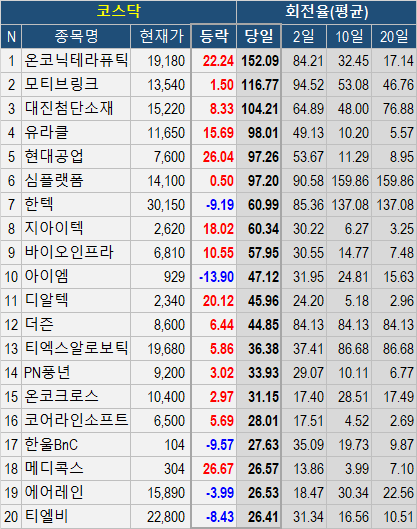417x529 pixels.
Task: Open stock 모티브링크
Action: pyautogui.click(x=61, y=84)
